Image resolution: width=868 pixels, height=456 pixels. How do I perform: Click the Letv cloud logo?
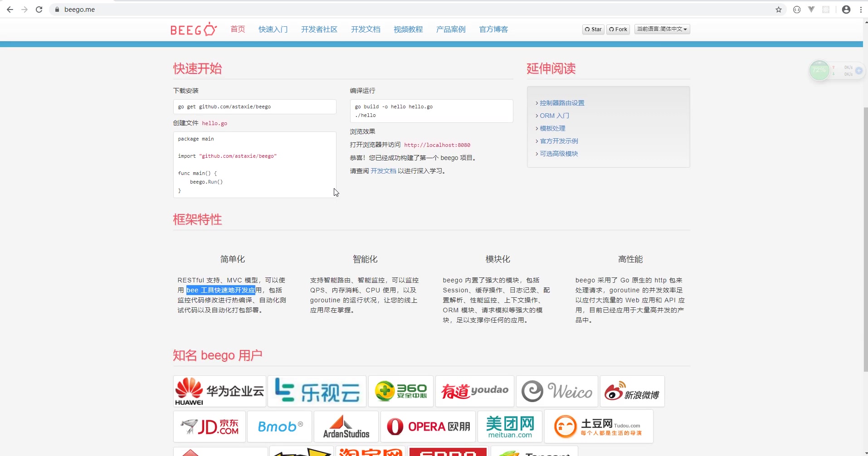click(317, 391)
